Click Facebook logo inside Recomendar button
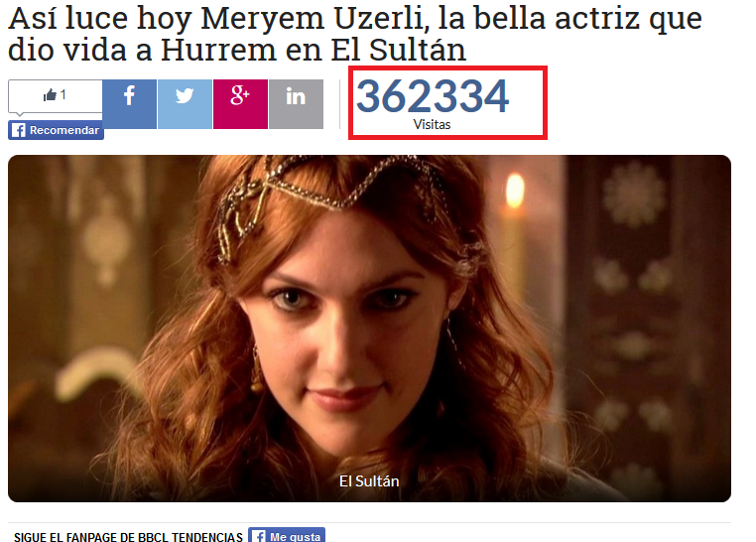This screenshot has width=756, height=542. [x=18, y=130]
